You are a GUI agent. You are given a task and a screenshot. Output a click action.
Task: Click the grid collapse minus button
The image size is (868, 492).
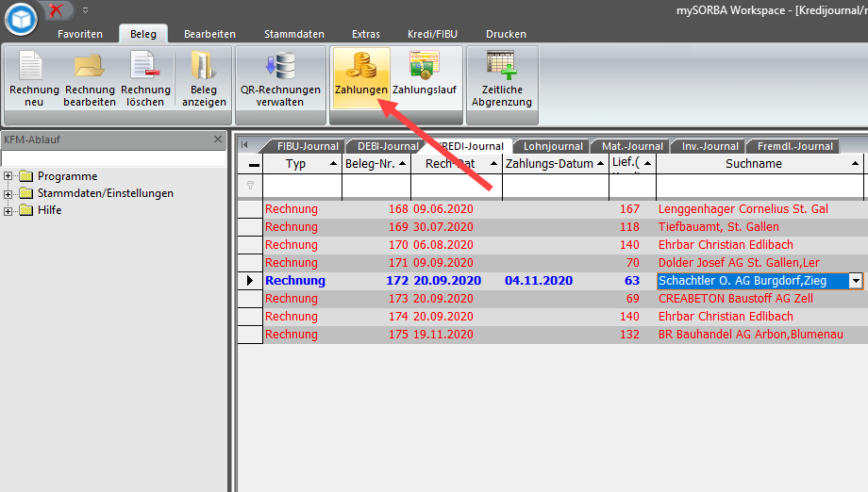[x=254, y=165]
